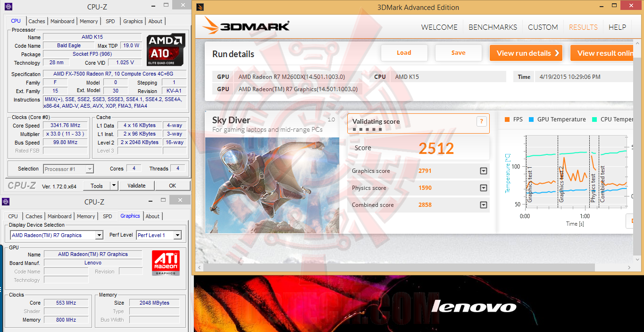Click the OK button in CPU-Z
Screen dimensions: 644x332
point(173,186)
